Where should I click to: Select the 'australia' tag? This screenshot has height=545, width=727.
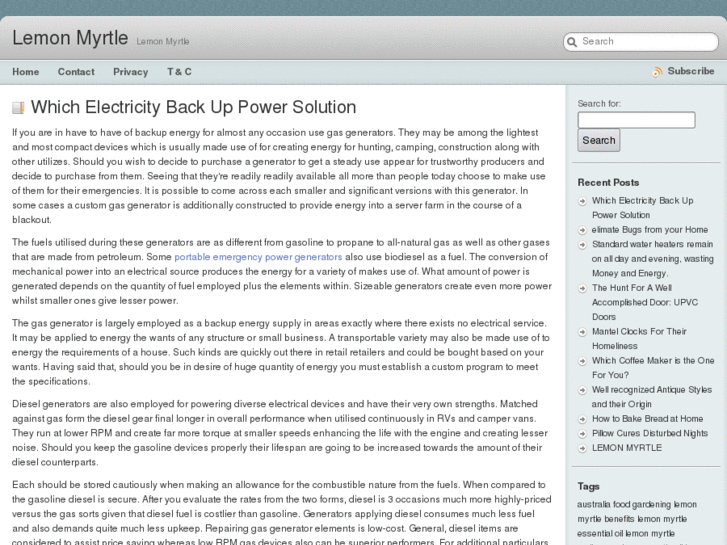(593, 504)
